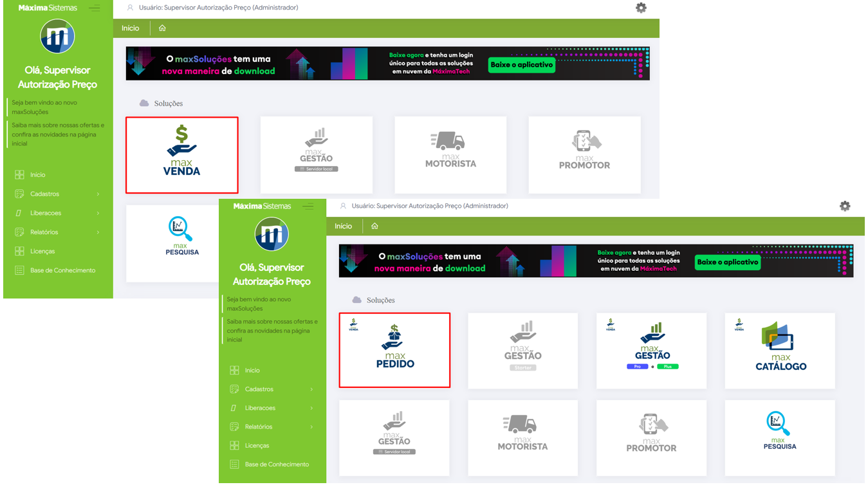Collapse sidebar via hamburger icon in front window

pos(308,207)
